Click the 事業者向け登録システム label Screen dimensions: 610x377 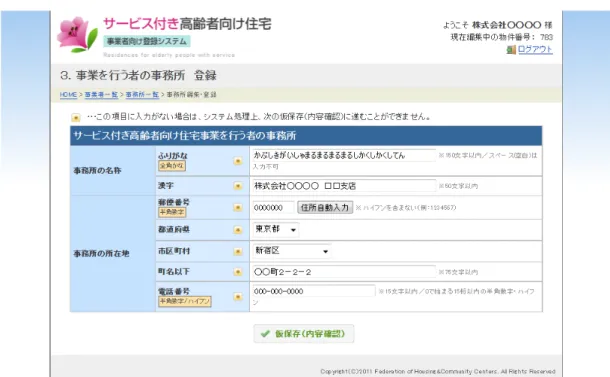(147, 41)
